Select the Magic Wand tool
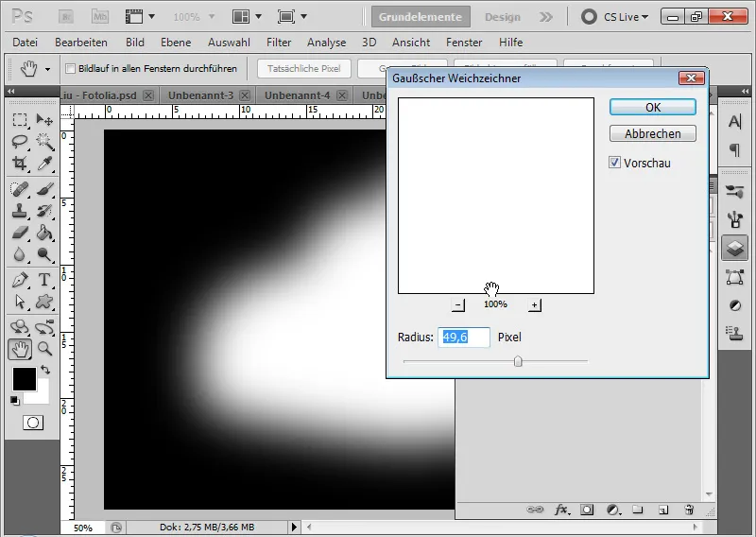Screen dimensions: 756x537 [x=44, y=142]
